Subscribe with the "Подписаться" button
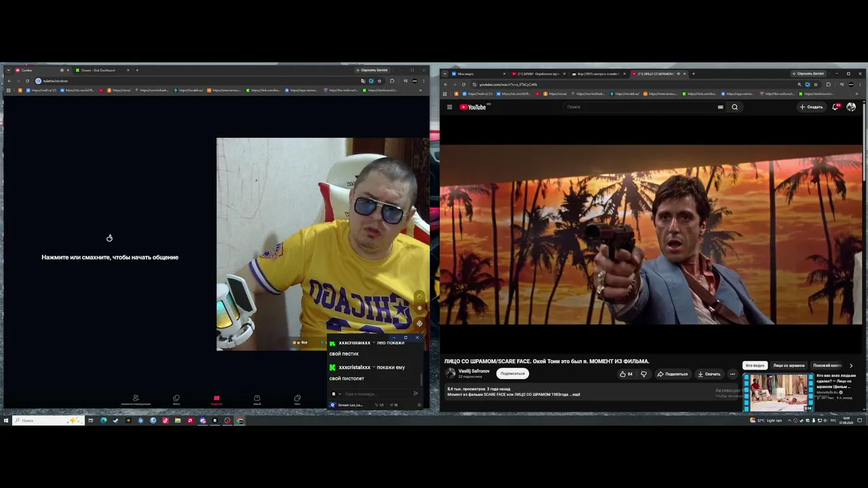The width and height of the screenshot is (868, 488). (x=512, y=373)
